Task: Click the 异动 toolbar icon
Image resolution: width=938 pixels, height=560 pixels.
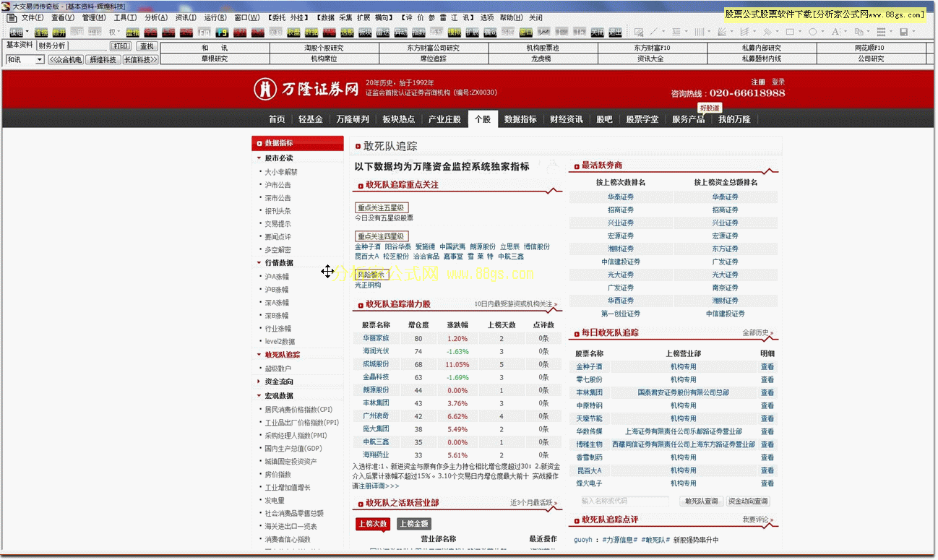Action: click(x=400, y=33)
